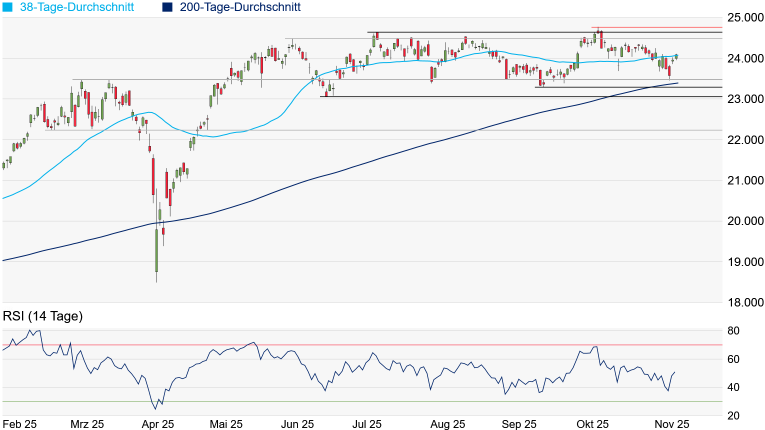Click the light blue 38-Tage-Durchschnitt legend swatch
This screenshot has width=765, height=430.
pyautogui.click(x=8, y=7)
